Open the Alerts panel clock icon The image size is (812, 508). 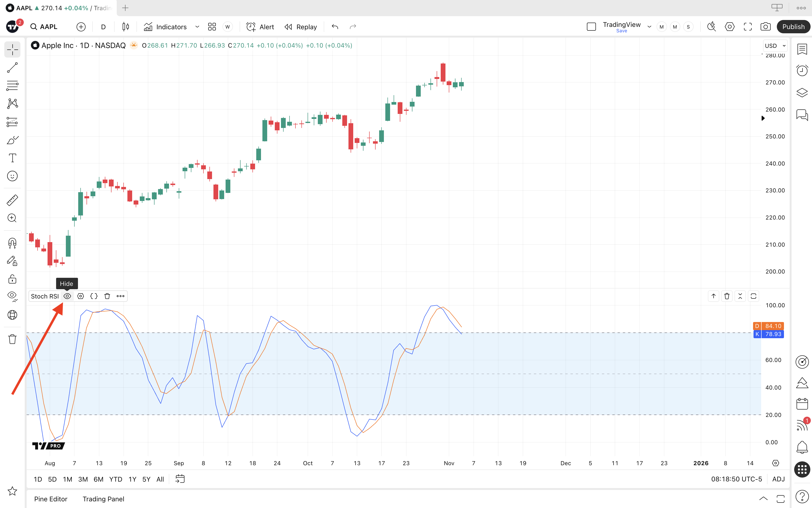click(802, 71)
